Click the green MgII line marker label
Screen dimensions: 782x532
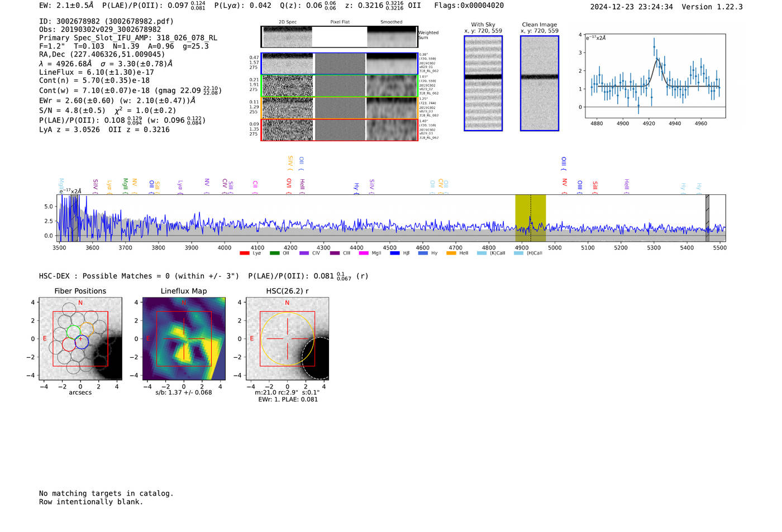click(x=125, y=185)
